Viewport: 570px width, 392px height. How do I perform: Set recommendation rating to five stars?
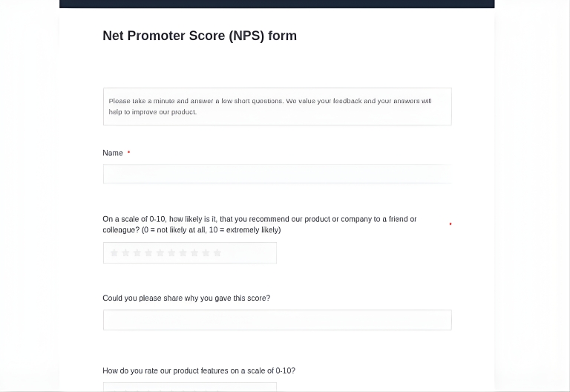coord(160,253)
